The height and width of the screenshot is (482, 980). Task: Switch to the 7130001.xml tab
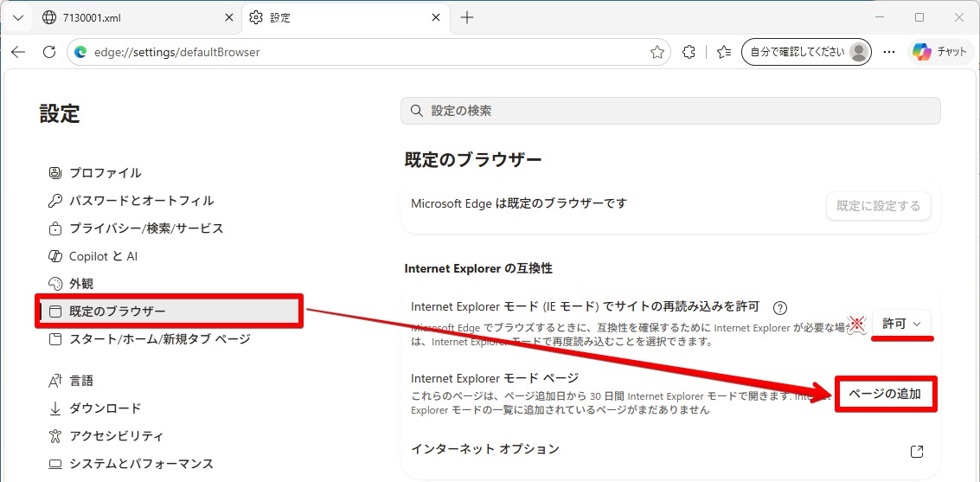(138, 17)
